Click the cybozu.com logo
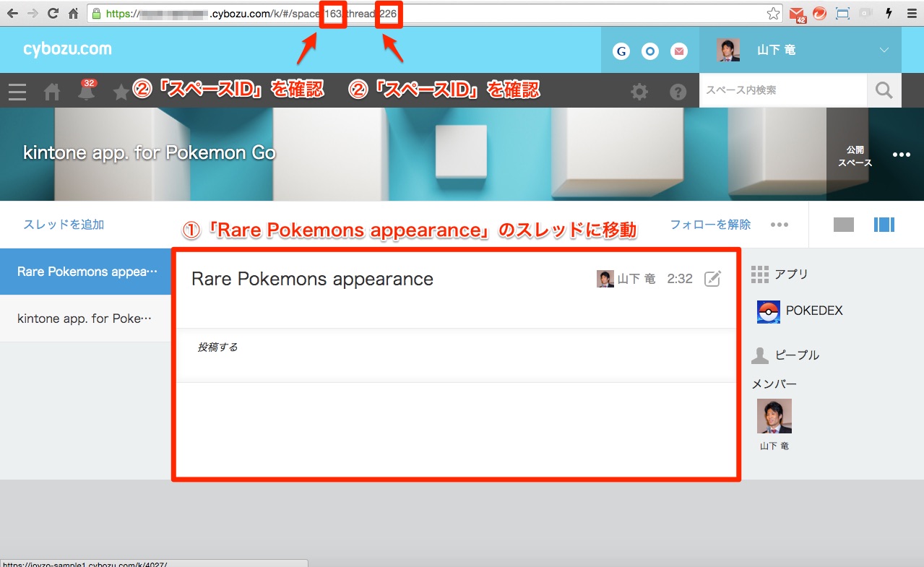The height and width of the screenshot is (567, 924). click(x=67, y=49)
